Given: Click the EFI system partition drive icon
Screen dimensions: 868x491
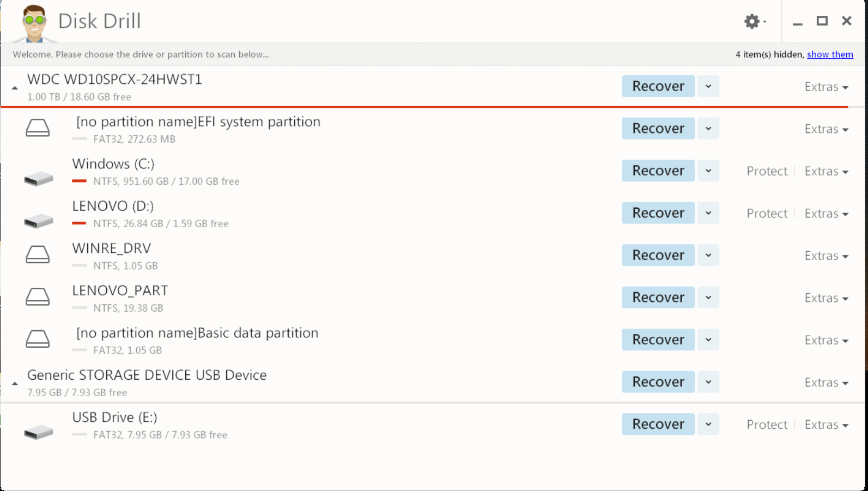Looking at the screenshot, I should [x=38, y=128].
